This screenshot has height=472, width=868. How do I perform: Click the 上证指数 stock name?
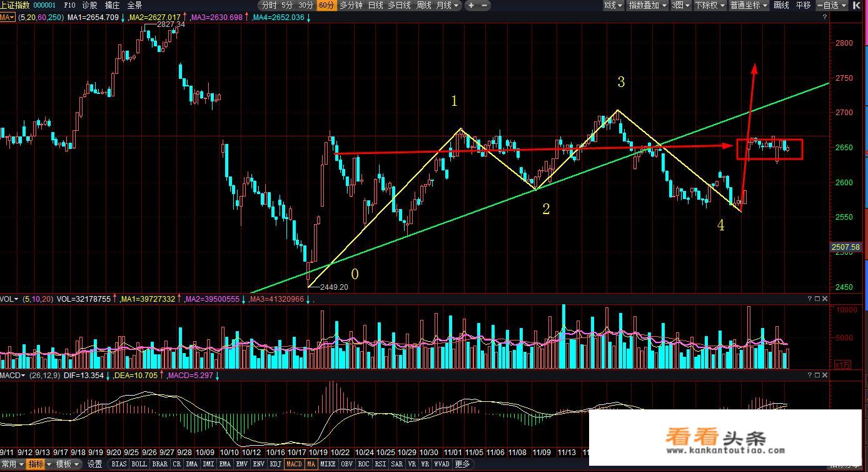point(15,5)
